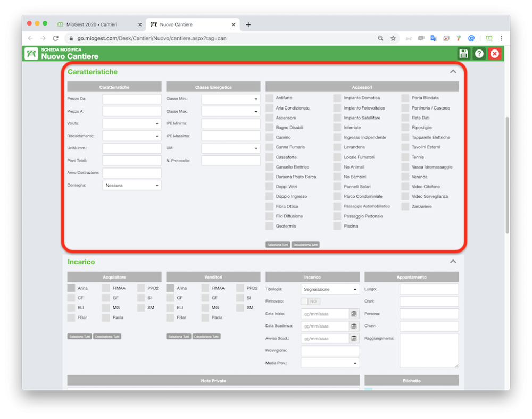The width and height of the screenshot is (532, 419).
Task: Click Deseleziona Tutti under Acquisitore
Action: [107, 337]
